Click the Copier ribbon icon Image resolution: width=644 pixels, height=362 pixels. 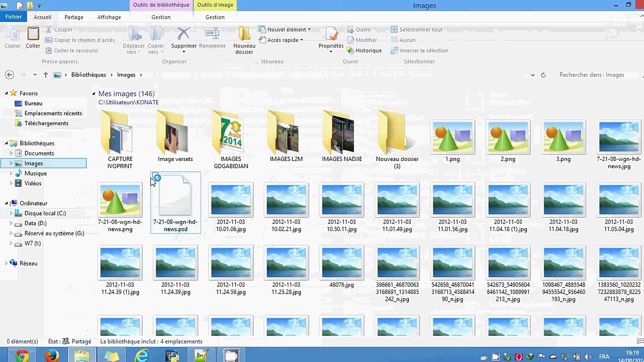coord(13,38)
